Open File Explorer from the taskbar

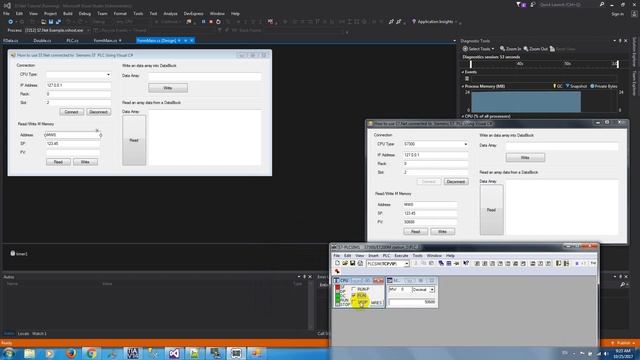coord(29,353)
